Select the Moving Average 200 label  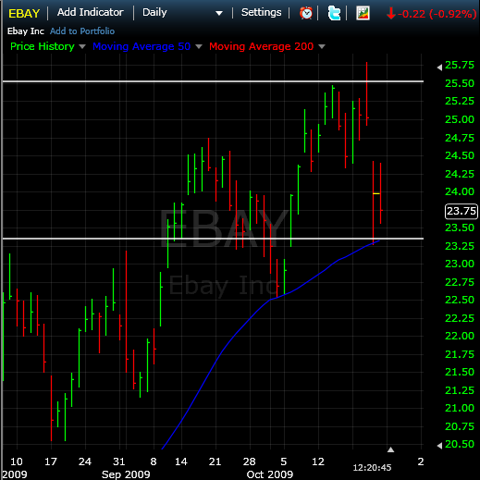pos(262,46)
